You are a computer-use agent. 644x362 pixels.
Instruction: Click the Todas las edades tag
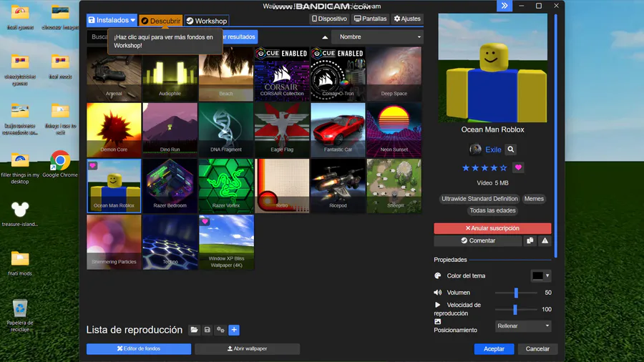click(x=492, y=210)
